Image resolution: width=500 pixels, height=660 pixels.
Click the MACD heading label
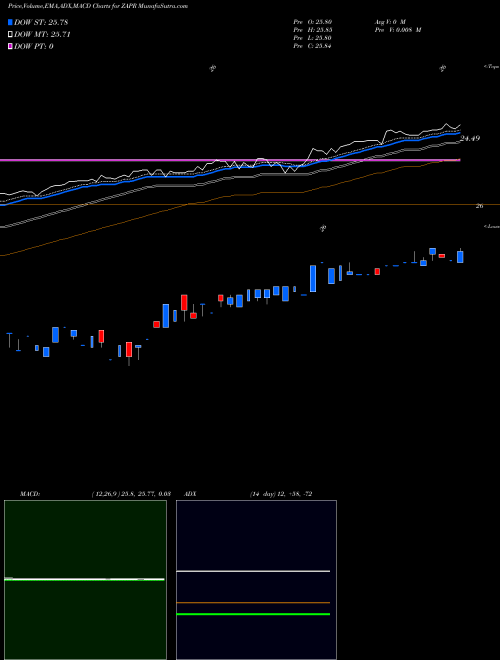(30, 494)
